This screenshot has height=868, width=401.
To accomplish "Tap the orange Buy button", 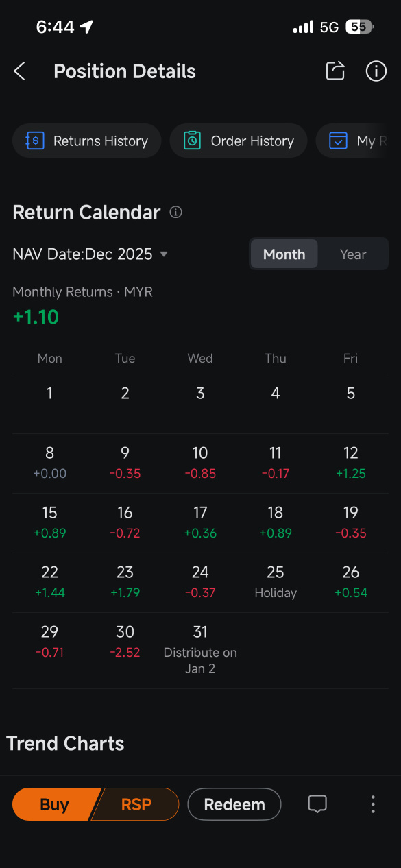I will [x=55, y=804].
